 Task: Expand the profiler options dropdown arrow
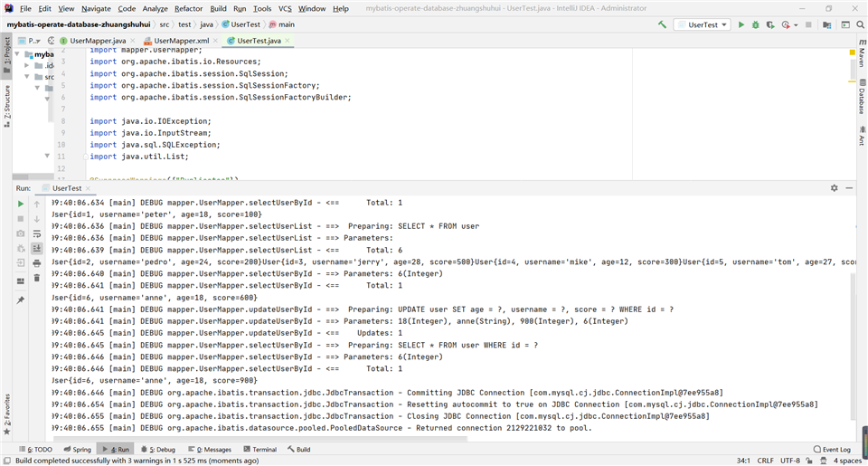tap(796, 25)
